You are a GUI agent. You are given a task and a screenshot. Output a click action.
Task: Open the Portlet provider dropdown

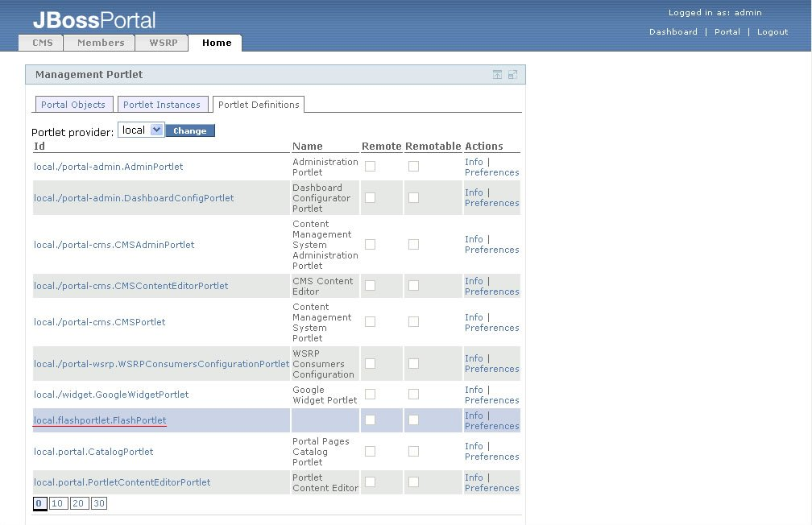click(141, 130)
